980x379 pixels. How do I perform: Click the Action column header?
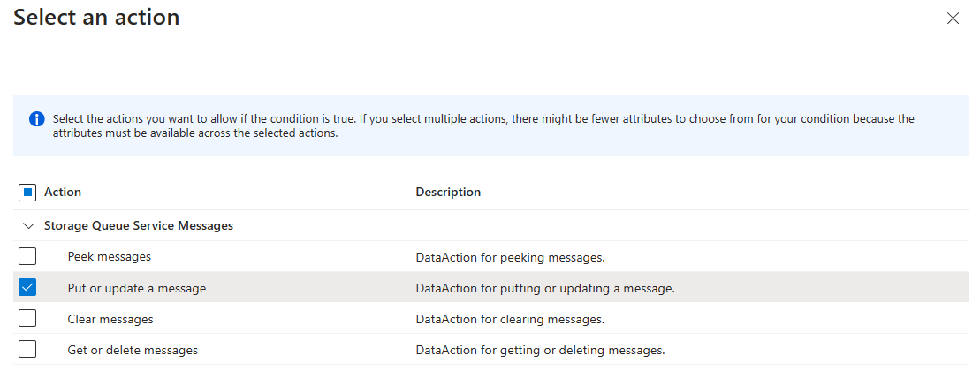click(x=63, y=193)
